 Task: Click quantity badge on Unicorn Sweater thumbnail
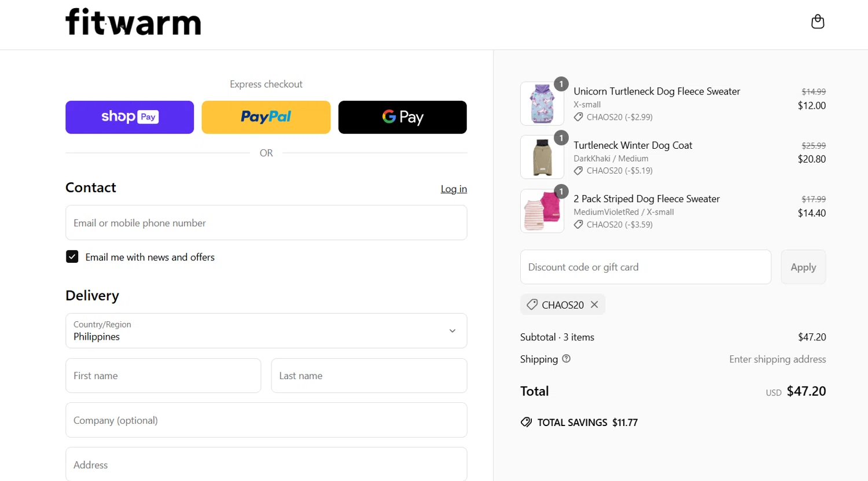[561, 84]
